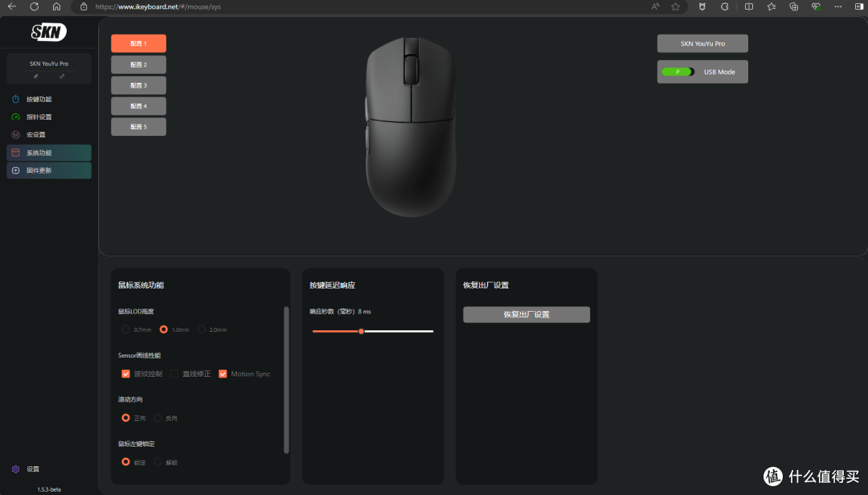Toggle Motion Sync checkbox

(223, 374)
